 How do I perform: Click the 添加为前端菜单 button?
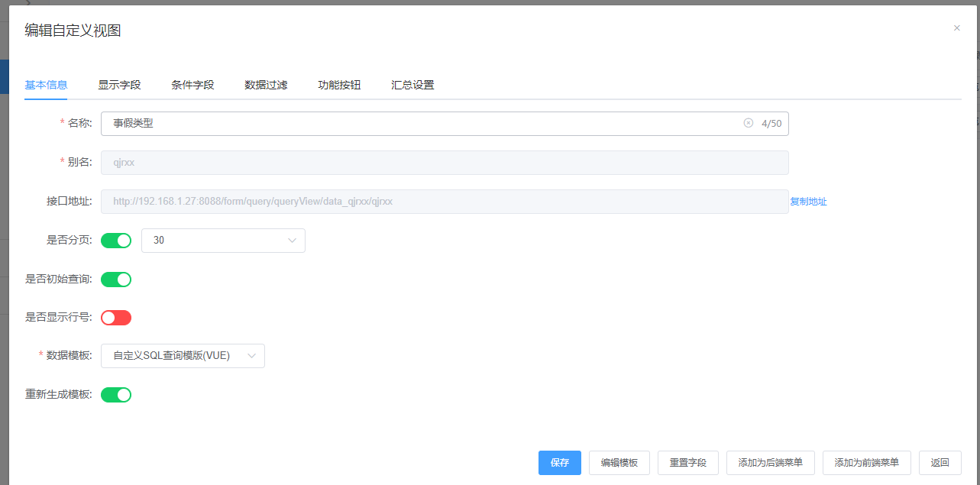(866, 463)
